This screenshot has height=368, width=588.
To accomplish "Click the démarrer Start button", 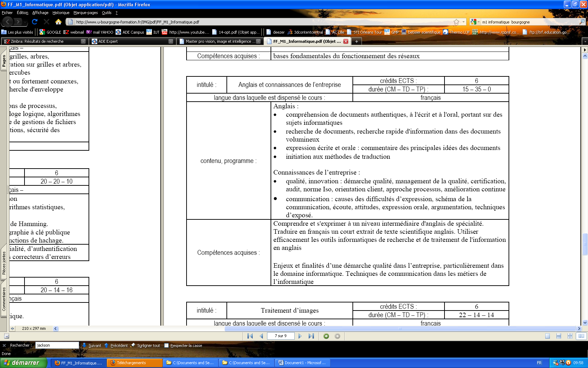I will tap(23, 363).
